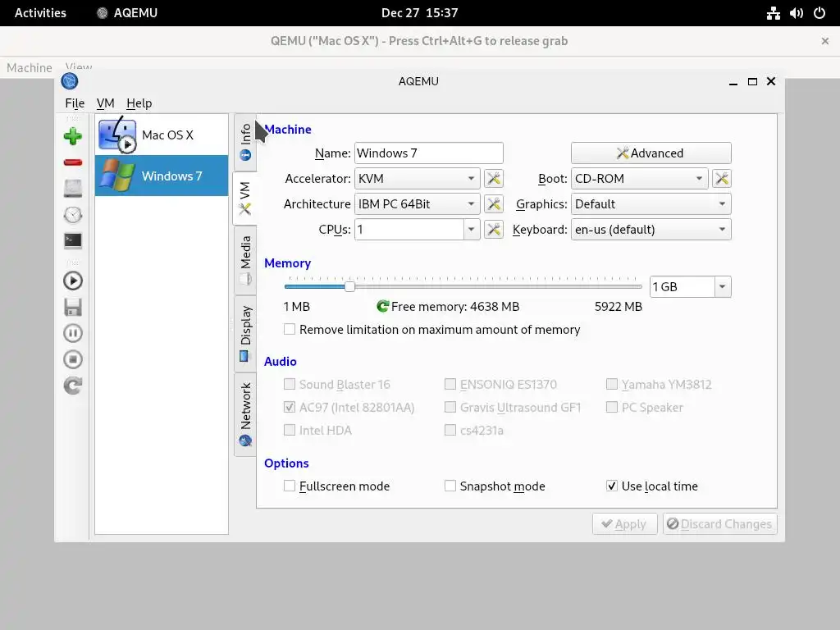840x630 pixels.
Task: Click the red minus delete VM icon
Action: tap(73, 162)
